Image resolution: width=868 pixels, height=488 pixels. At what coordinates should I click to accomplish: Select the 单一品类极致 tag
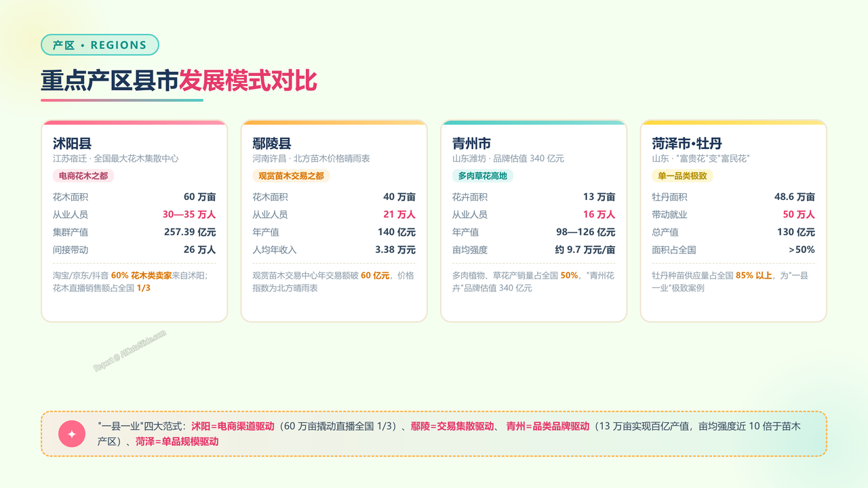[x=682, y=176]
